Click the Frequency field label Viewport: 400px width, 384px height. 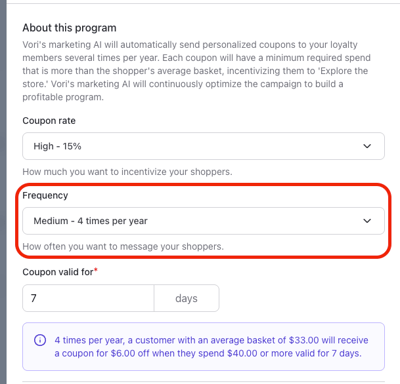tap(45, 195)
